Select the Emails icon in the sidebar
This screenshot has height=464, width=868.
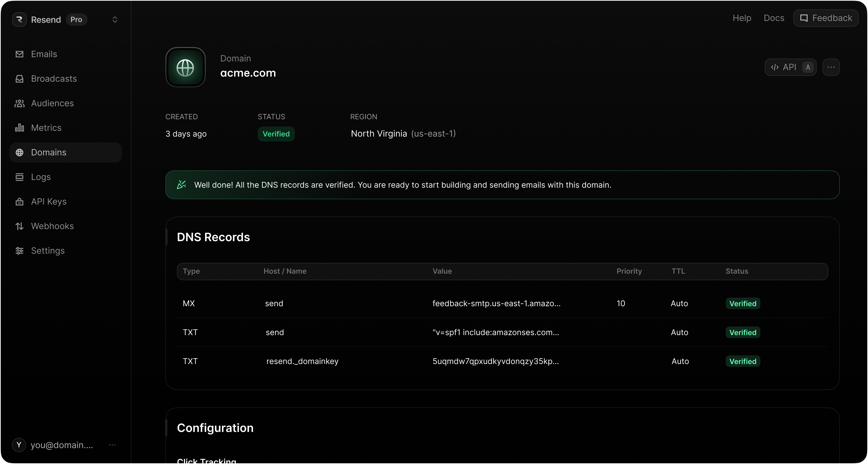point(19,54)
